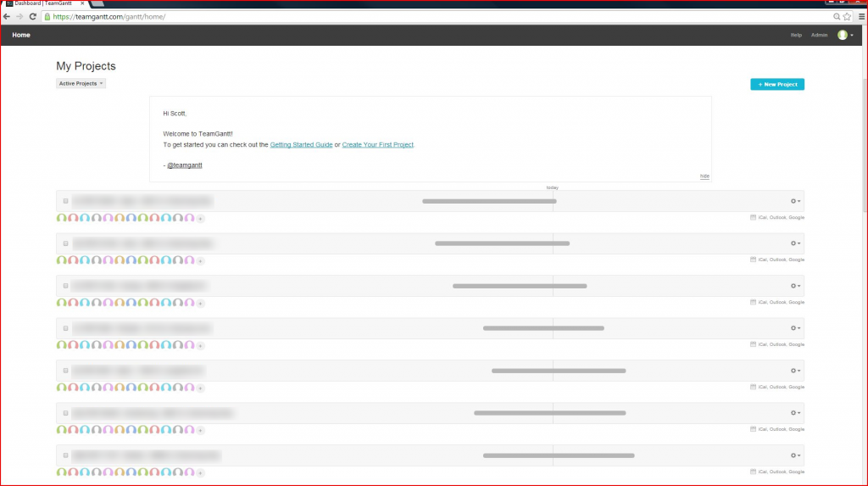Viewport: 868px width, 486px height.
Task: Click the gray timeline bar of the first project
Action: coord(489,201)
